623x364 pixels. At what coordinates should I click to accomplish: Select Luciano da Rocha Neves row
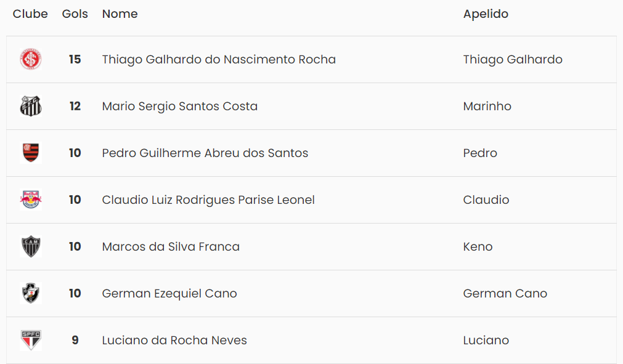pos(174,340)
